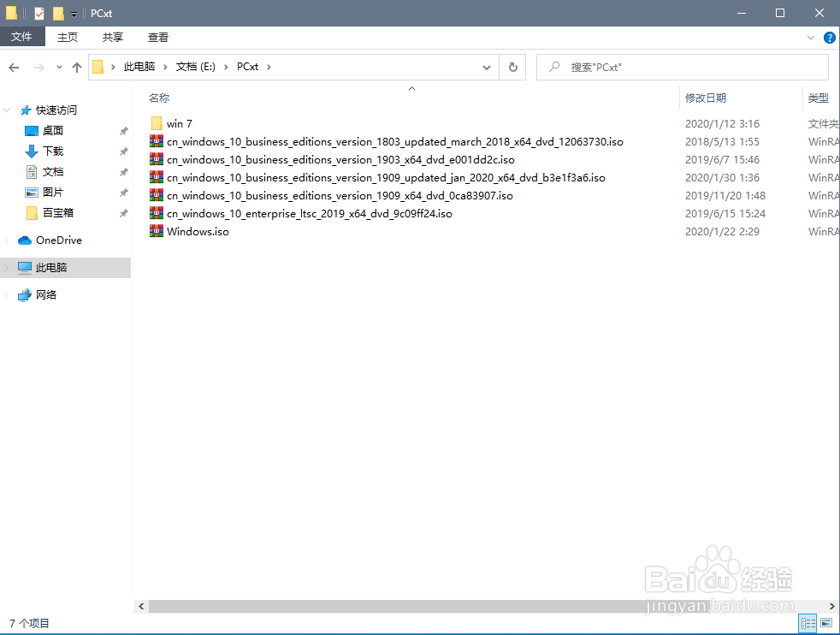Click quick access toolbar new folder icon

pyautogui.click(x=58, y=14)
